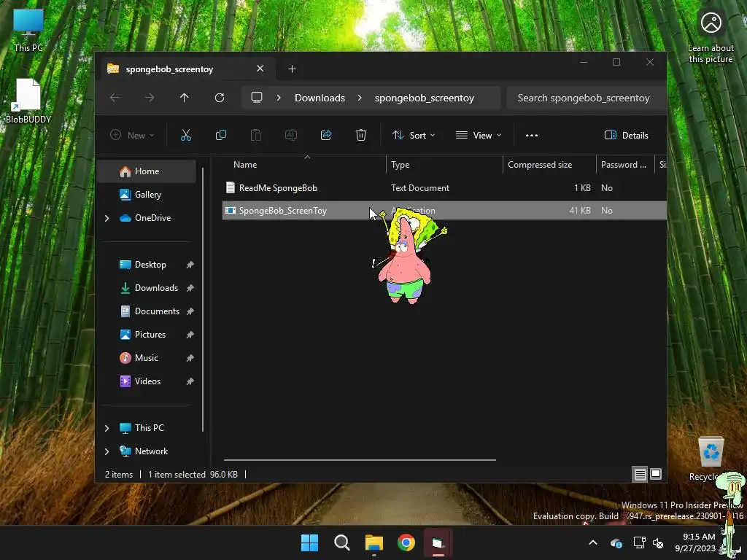Viewport: 747px width, 560px height.
Task: Go up one folder level
Action: (185, 98)
